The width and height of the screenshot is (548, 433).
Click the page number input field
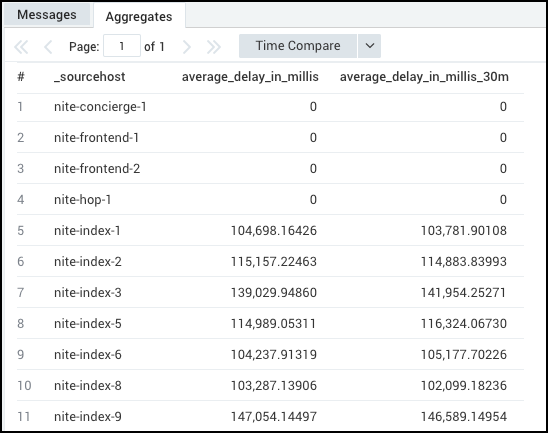click(122, 46)
